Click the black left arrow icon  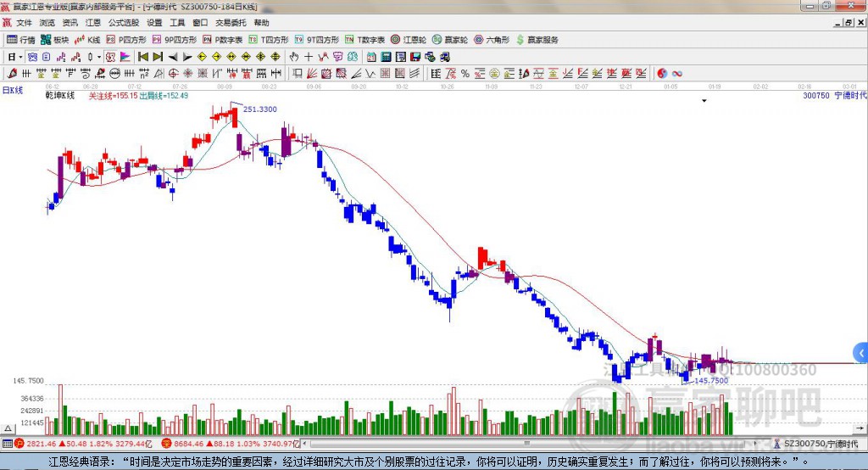pos(173,57)
